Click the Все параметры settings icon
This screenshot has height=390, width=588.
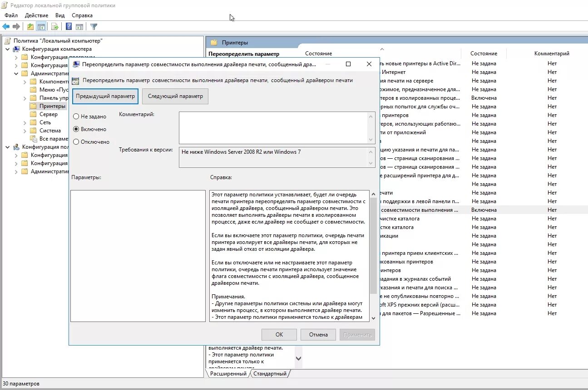[x=33, y=139]
